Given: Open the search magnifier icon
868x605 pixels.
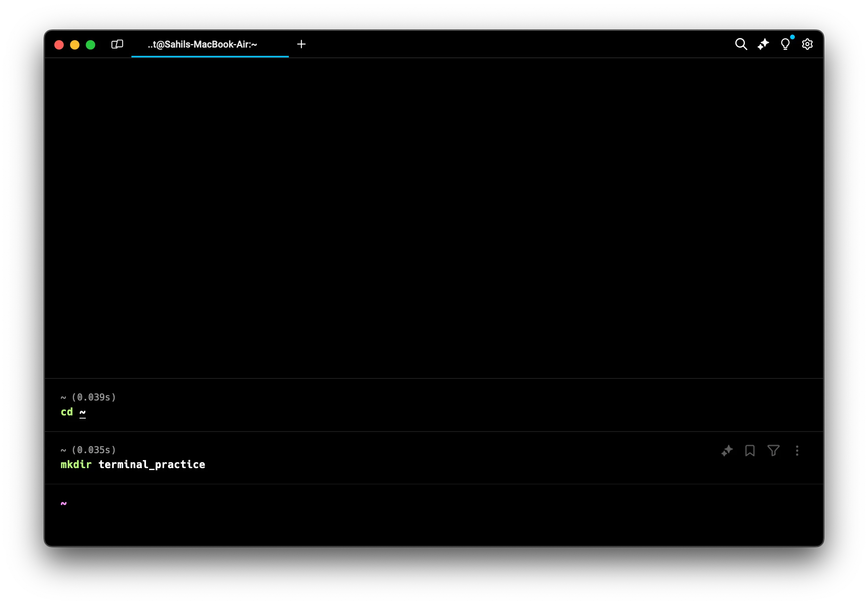Looking at the screenshot, I should pos(741,44).
